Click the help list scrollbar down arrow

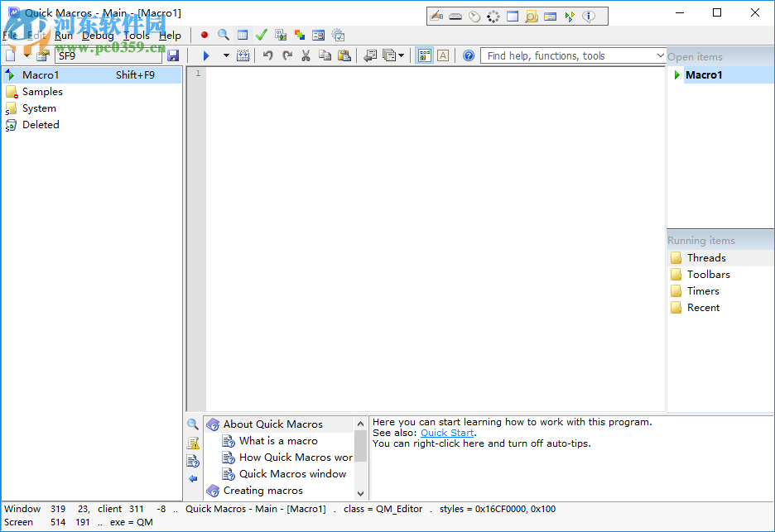360,493
